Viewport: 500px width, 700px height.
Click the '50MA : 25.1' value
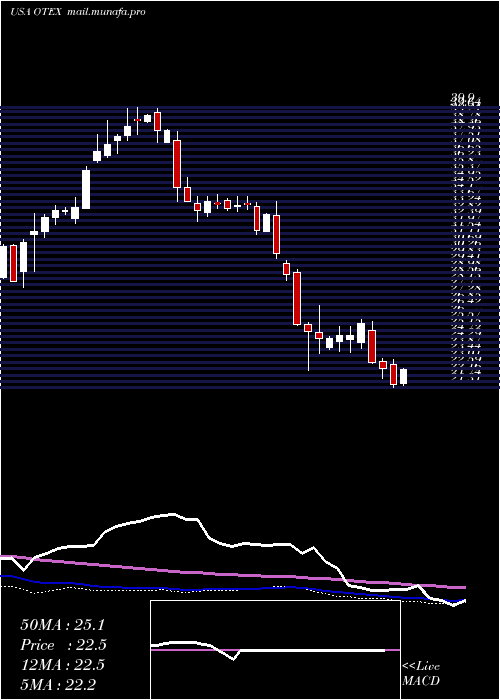click(x=62, y=625)
